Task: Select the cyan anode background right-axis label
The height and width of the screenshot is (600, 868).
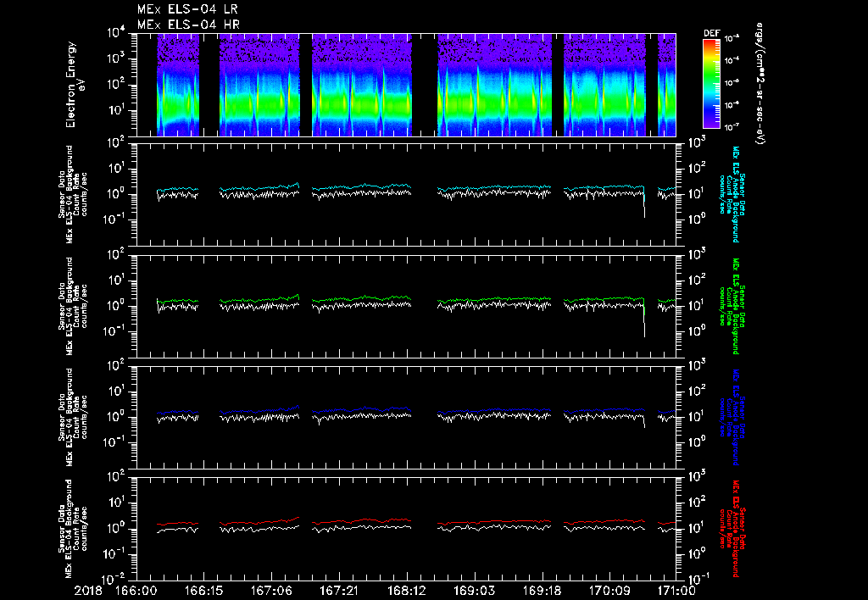Action: coord(732,194)
